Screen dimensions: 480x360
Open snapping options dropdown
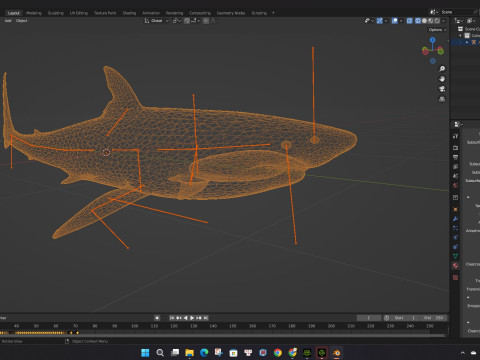[196, 21]
